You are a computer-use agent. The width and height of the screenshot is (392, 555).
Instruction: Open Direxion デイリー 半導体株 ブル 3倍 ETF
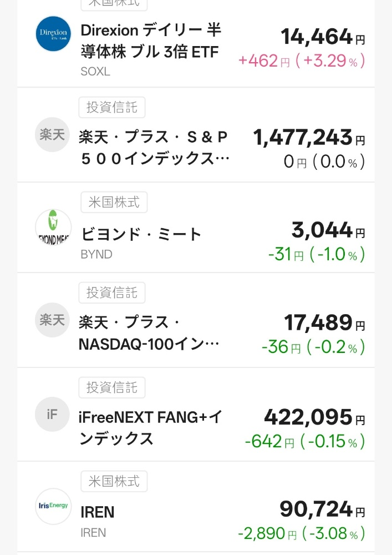pyautogui.click(x=150, y=41)
